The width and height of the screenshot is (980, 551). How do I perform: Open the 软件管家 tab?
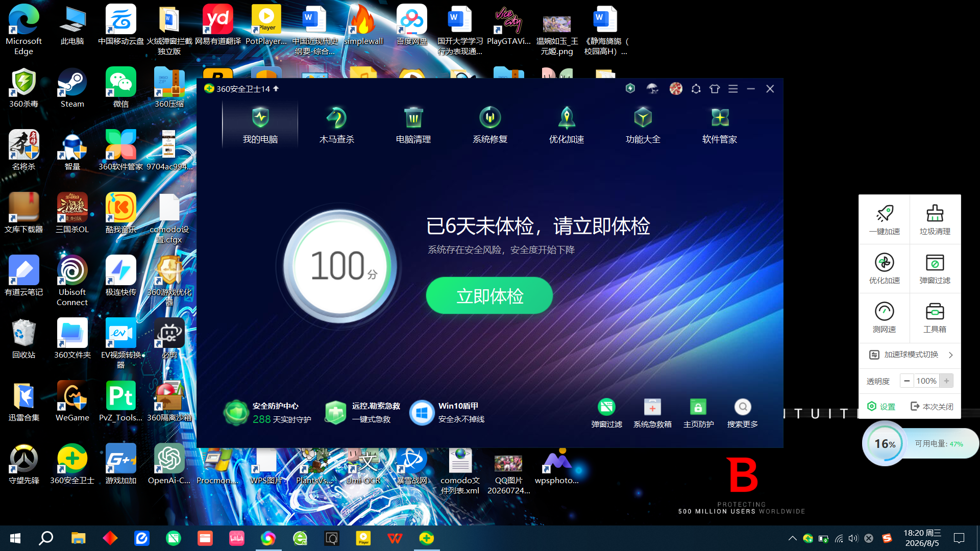pos(720,125)
